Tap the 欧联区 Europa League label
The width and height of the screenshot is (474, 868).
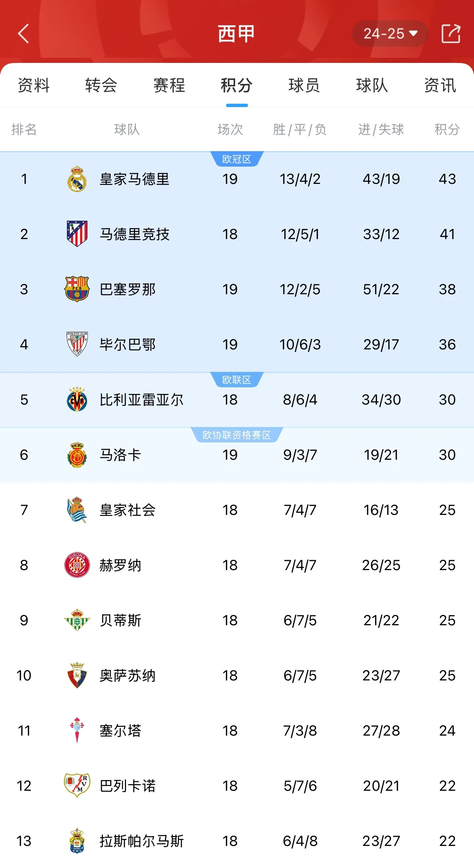click(x=237, y=377)
